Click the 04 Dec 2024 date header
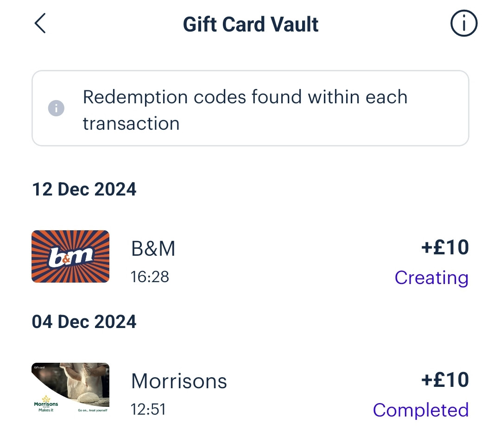Screen dimensions: 500x448 84,322
